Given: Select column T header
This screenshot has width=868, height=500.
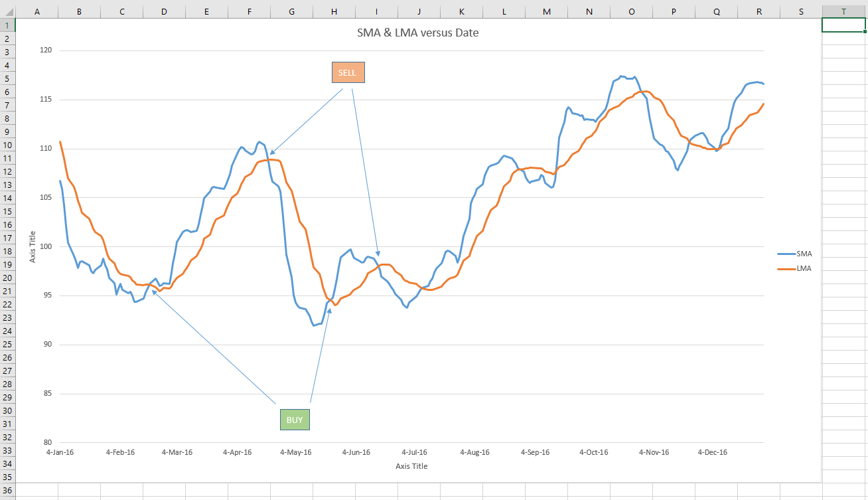Looking at the screenshot, I should pos(843,11).
